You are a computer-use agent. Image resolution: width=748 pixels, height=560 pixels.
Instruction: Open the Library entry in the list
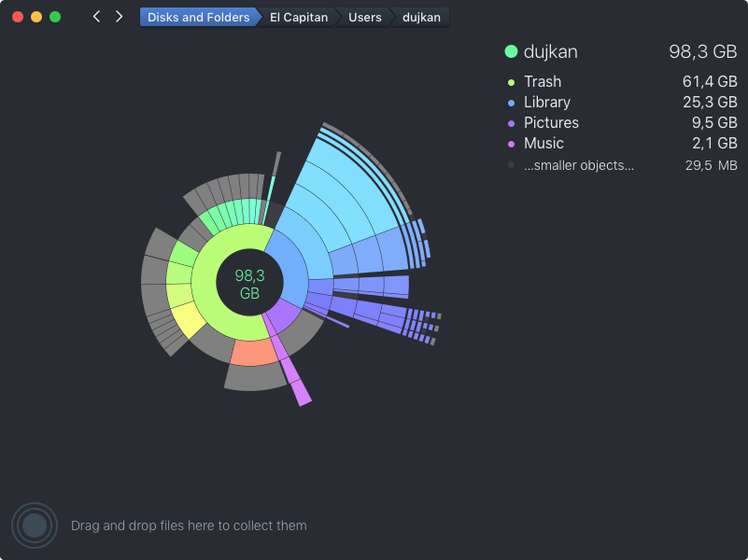click(x=547, y=103)
